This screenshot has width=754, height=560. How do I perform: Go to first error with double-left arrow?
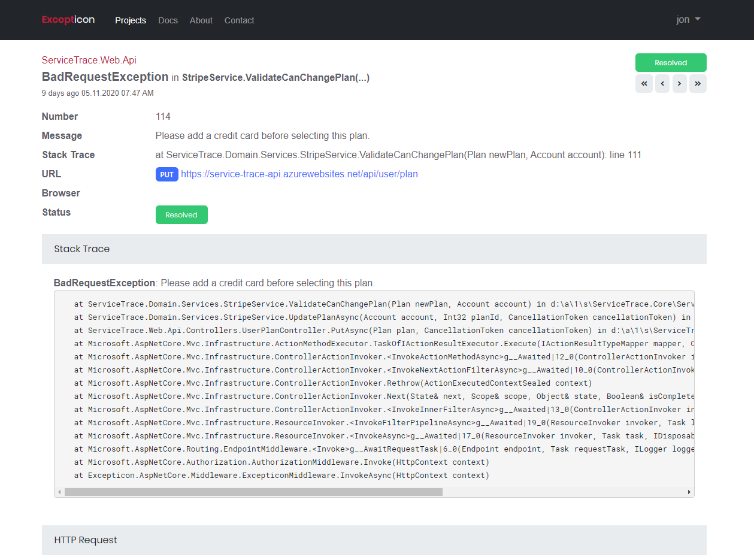tap(644, 84)
